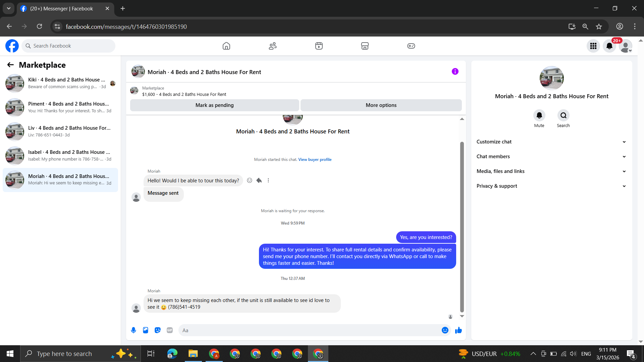Click the Search Facebook field

coord(68,46)
